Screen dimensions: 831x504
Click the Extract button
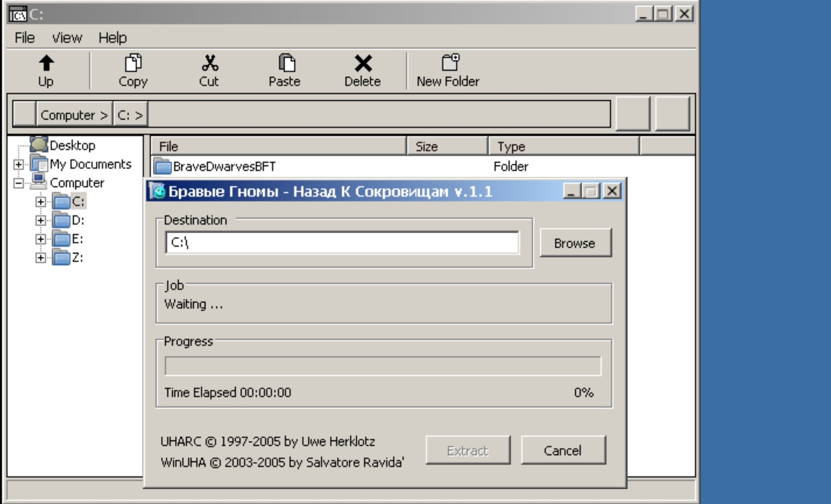click(468, 450)
